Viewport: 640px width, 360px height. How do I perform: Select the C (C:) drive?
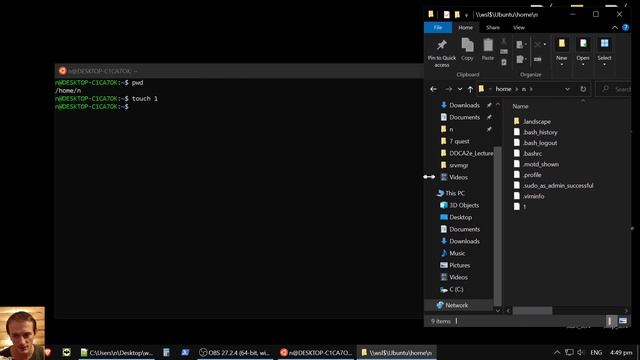(x=456, y=289)
